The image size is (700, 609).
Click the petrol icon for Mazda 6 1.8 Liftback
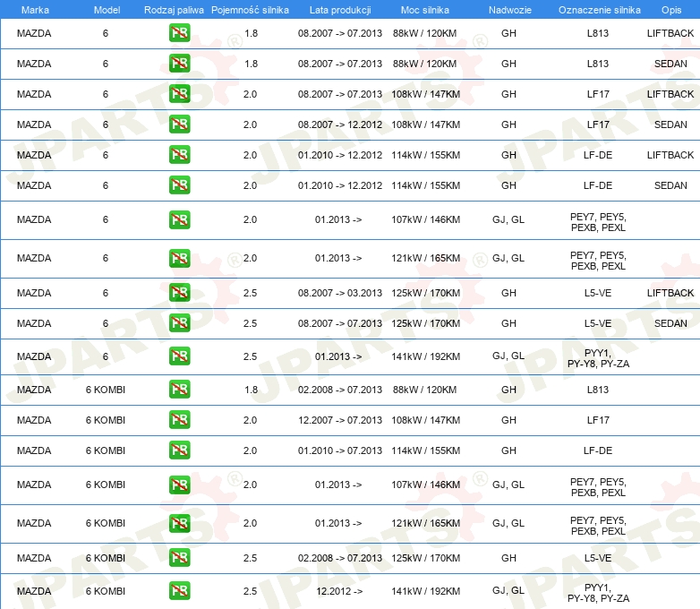pos(179,34)
